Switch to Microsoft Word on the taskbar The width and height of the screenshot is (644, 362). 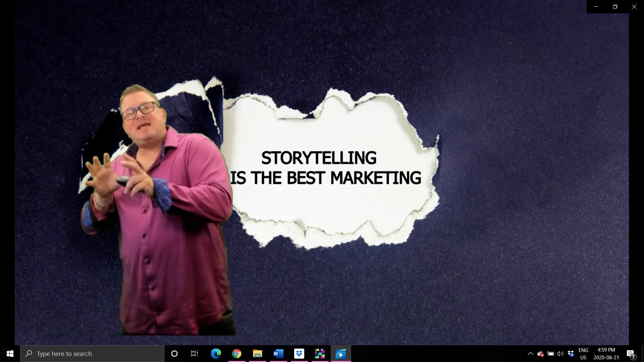(278, 354)
